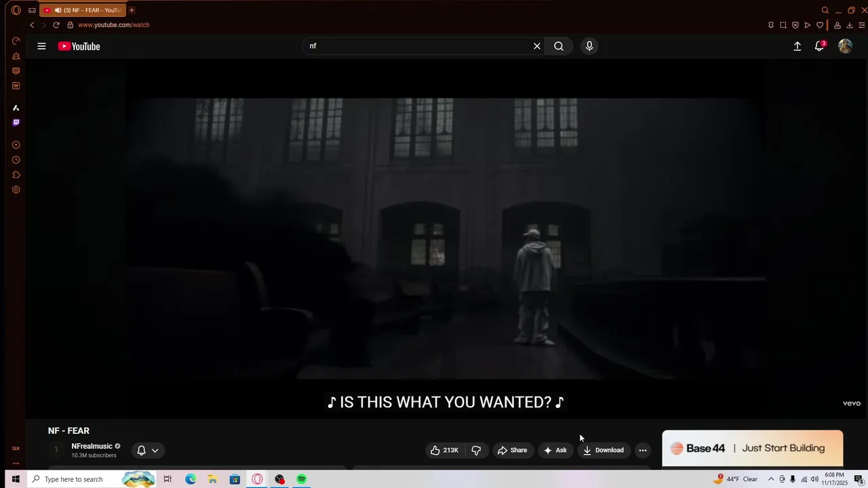
Task: Run YouTube search with magnifier button
Action: pos(559,46)
